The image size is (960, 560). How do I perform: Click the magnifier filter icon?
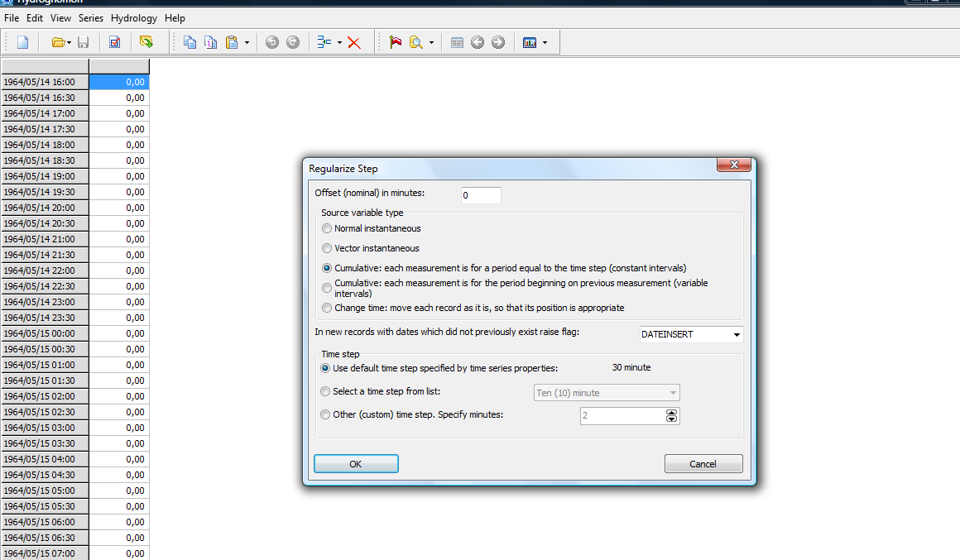[x=416, y=42]
